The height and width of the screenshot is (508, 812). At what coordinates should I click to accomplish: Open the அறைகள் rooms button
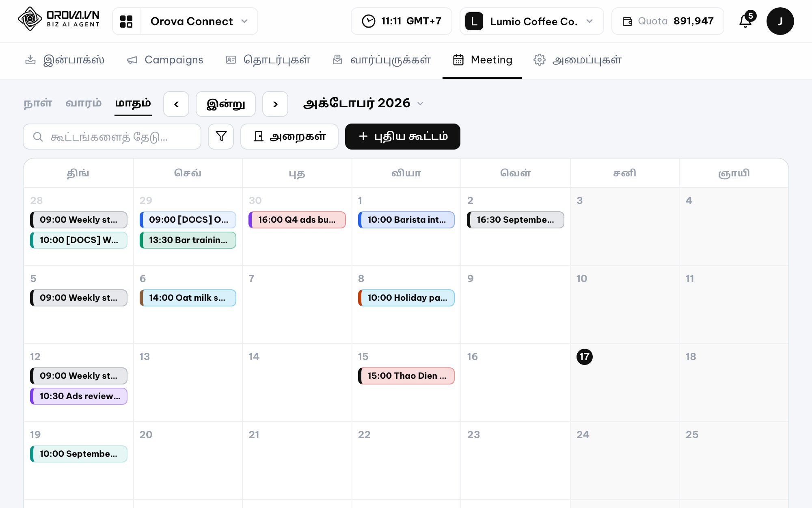[289, 137]
